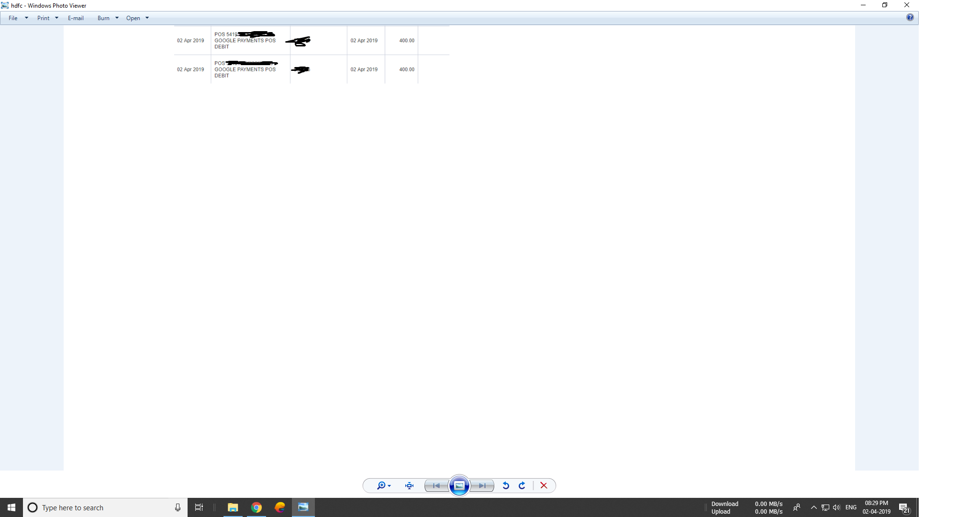Open Google Chrome from the taskbar

[x=256, y=507]
